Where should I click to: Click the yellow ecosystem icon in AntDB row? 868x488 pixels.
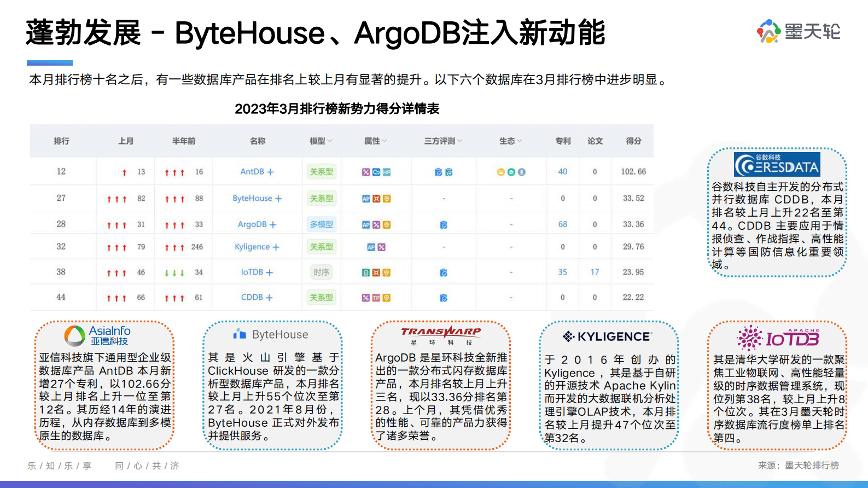(500, 172)
